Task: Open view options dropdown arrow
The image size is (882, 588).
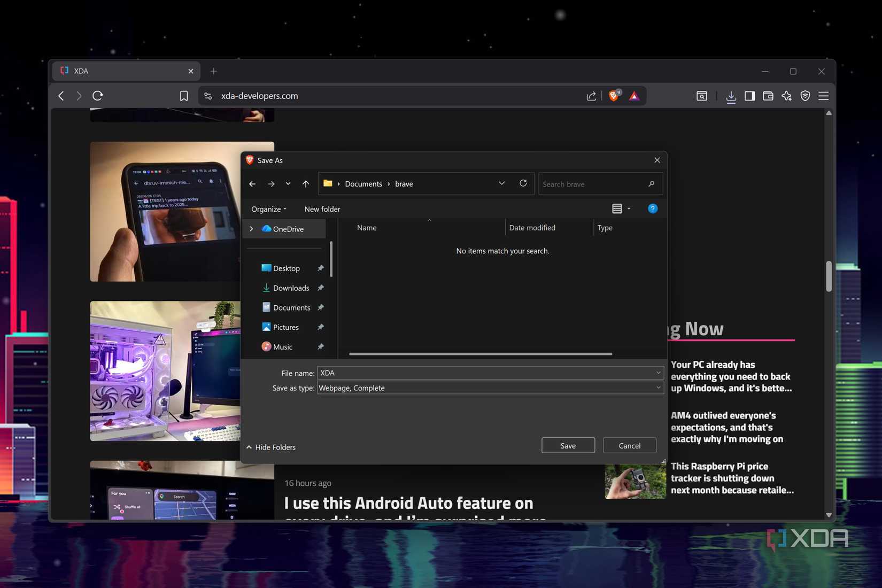Action: [629, 209]
